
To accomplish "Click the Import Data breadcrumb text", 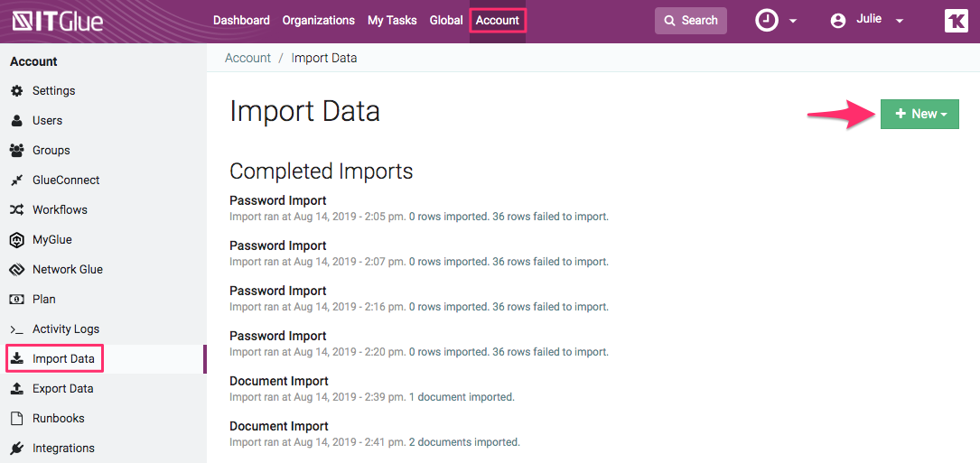I will [324, 58].
